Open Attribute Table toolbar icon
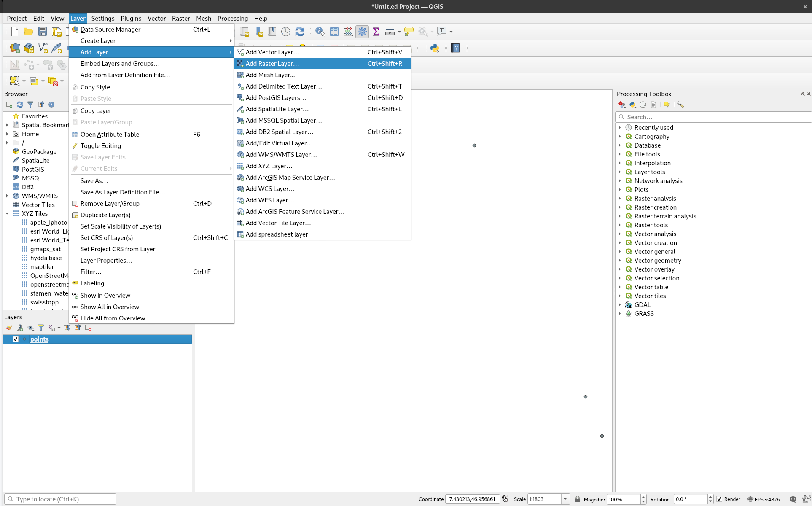Image resolution: width=812 pixels, height=506 pixels. (334, 32)
